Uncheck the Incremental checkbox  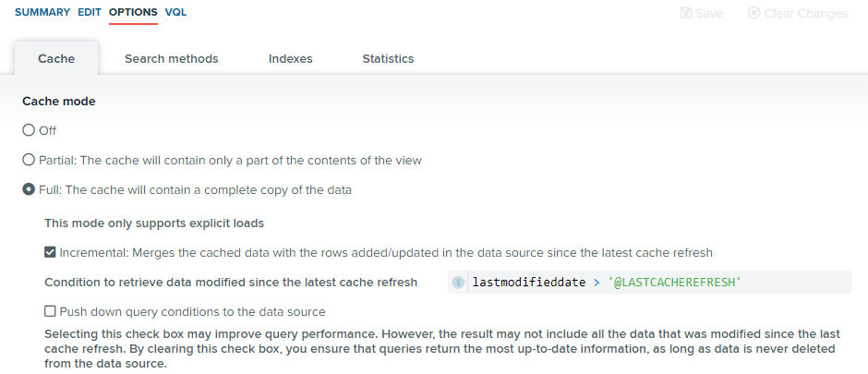pos(51,252)
